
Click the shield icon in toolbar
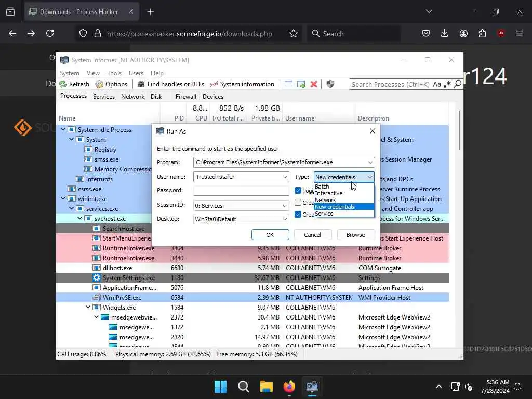click(x=330, y=84)
